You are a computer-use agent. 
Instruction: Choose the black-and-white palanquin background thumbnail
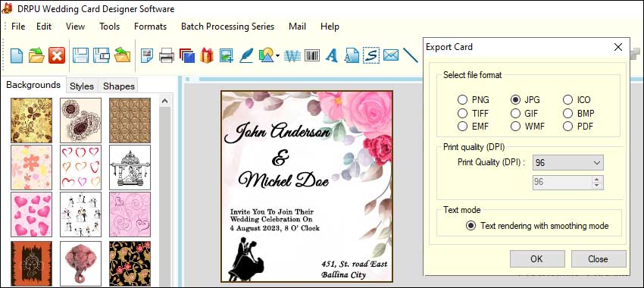tap(130, 167)
